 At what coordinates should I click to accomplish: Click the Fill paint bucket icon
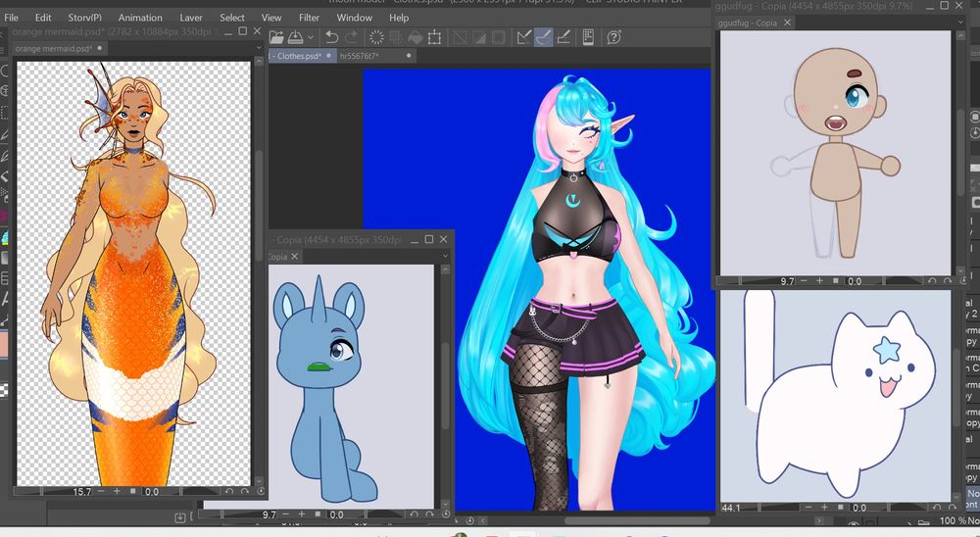(415, 37)
